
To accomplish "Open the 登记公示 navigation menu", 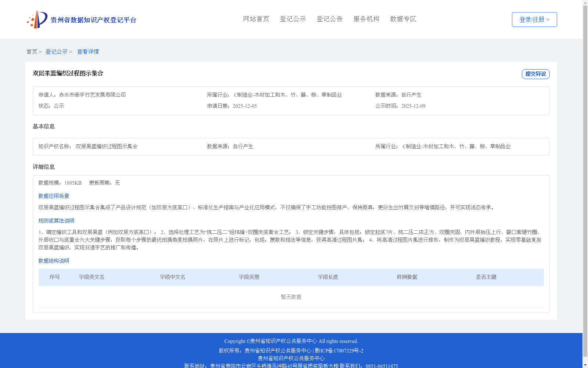I will (x=293, y=19).
